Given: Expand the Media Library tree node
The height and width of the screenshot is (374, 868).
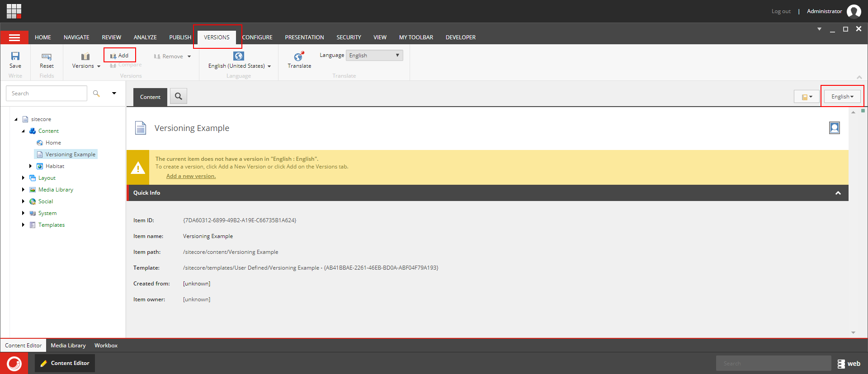Looking at the screenshot, I should pyautogui.click(x=23, y=190).
